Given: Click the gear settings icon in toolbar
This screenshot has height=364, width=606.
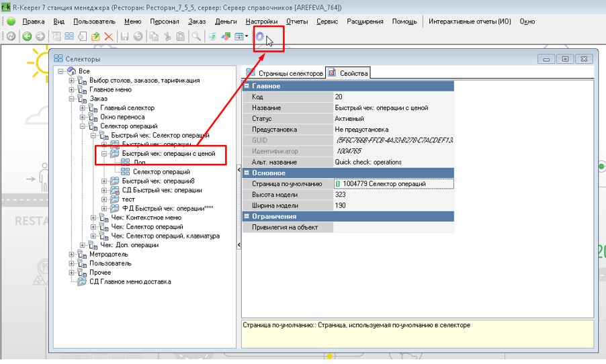Looking at the screenshot, I should pos(260,36).
